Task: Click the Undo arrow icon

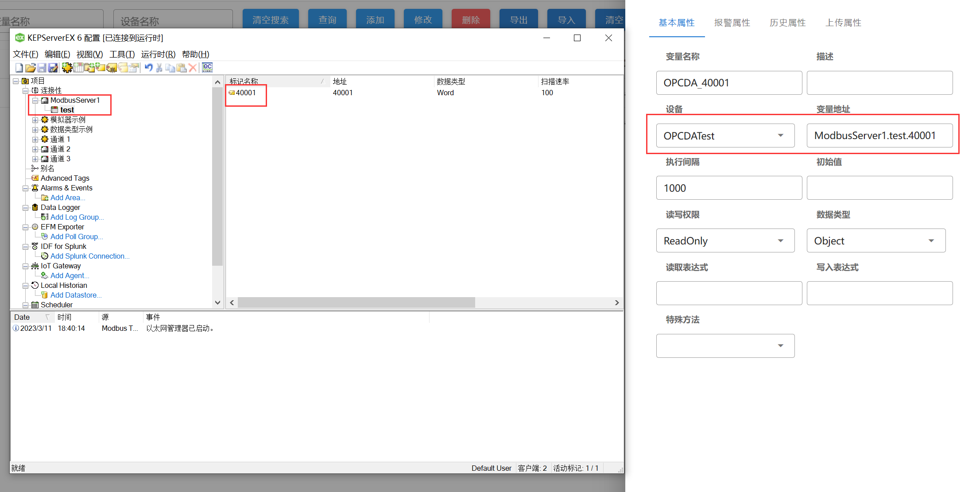Action: [x=149, y=68]
